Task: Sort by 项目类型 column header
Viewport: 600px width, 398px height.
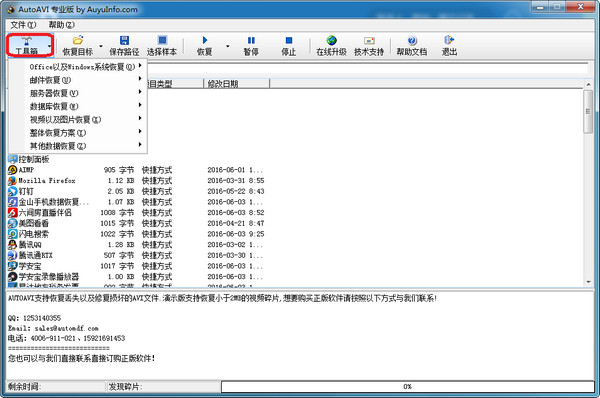Action: point(174,84)
